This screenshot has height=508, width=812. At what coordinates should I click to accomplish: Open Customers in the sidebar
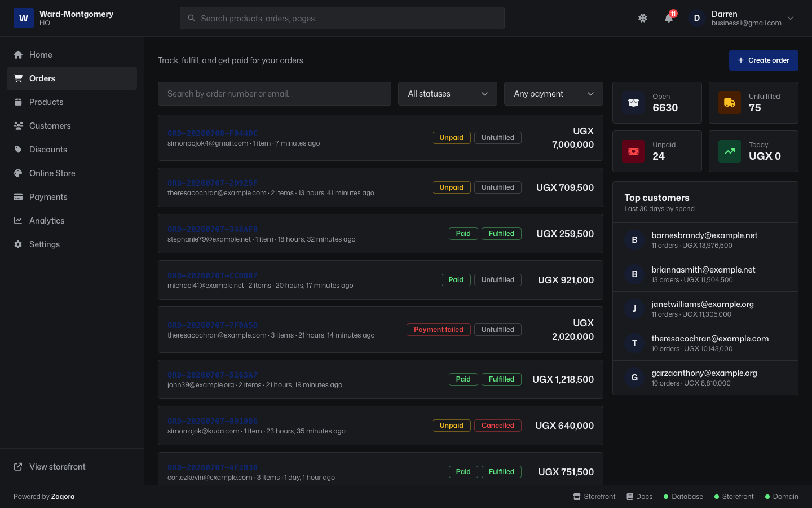coord(72,126)
